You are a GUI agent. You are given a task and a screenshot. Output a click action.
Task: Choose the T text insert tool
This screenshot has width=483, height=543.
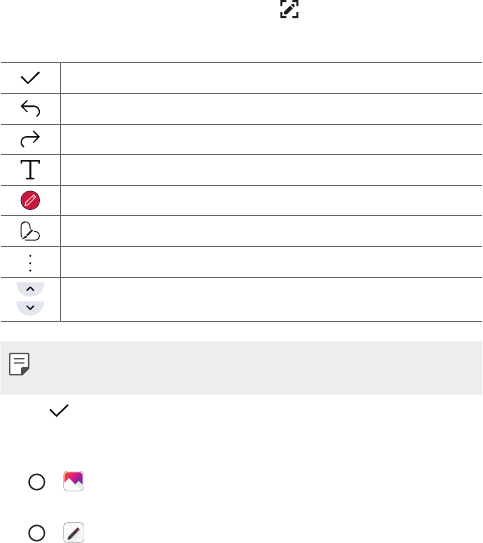[30, 170]
